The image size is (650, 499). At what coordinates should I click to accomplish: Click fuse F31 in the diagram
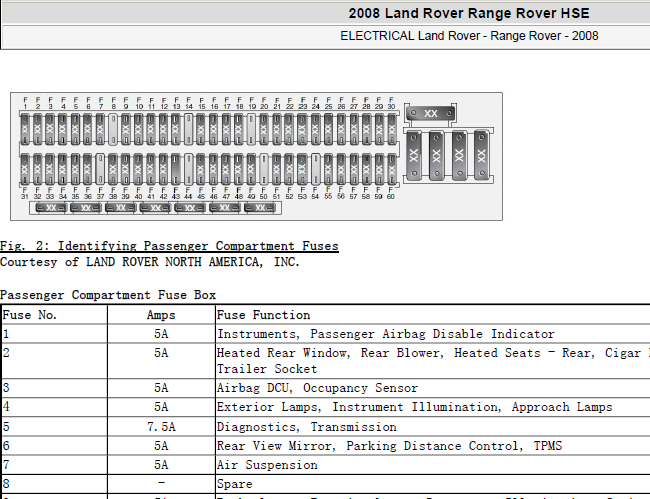coord(24,169)
